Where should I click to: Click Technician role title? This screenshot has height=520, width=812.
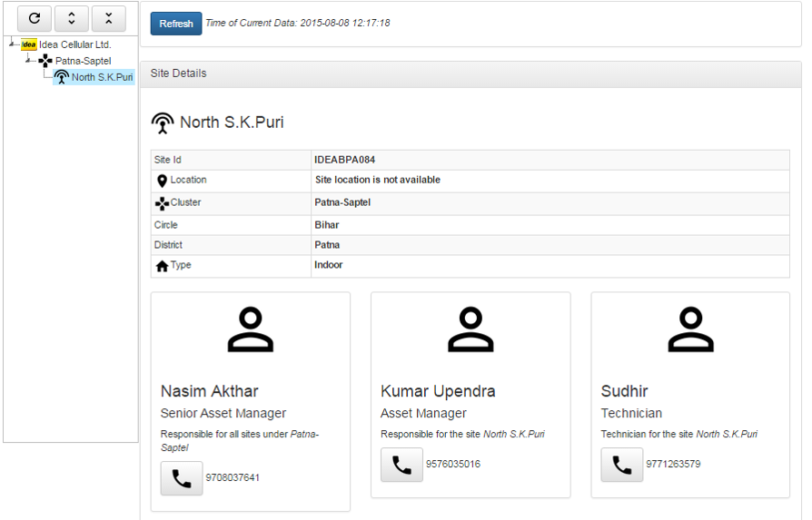pyautogui.click(x=631, y=414)
